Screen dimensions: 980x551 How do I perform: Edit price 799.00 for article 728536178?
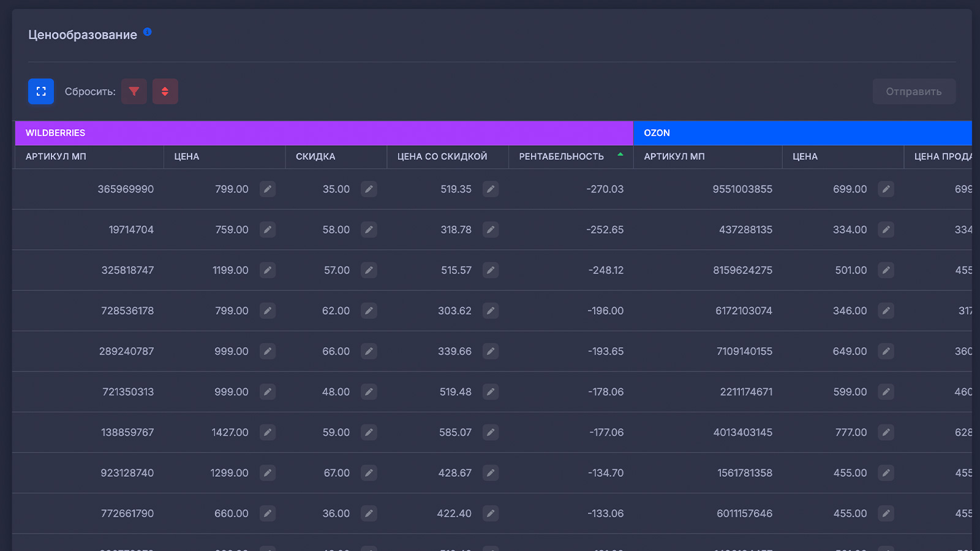268,311
